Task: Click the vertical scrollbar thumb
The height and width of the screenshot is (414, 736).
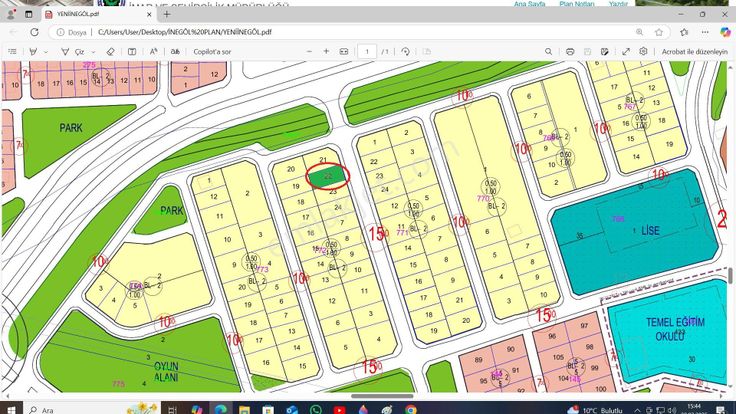Action: pos(730,276)
